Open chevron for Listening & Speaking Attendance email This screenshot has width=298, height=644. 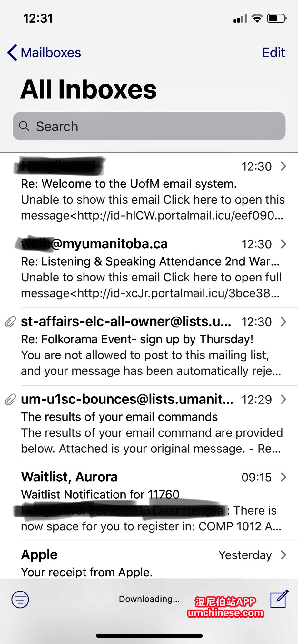pos(283,244)
